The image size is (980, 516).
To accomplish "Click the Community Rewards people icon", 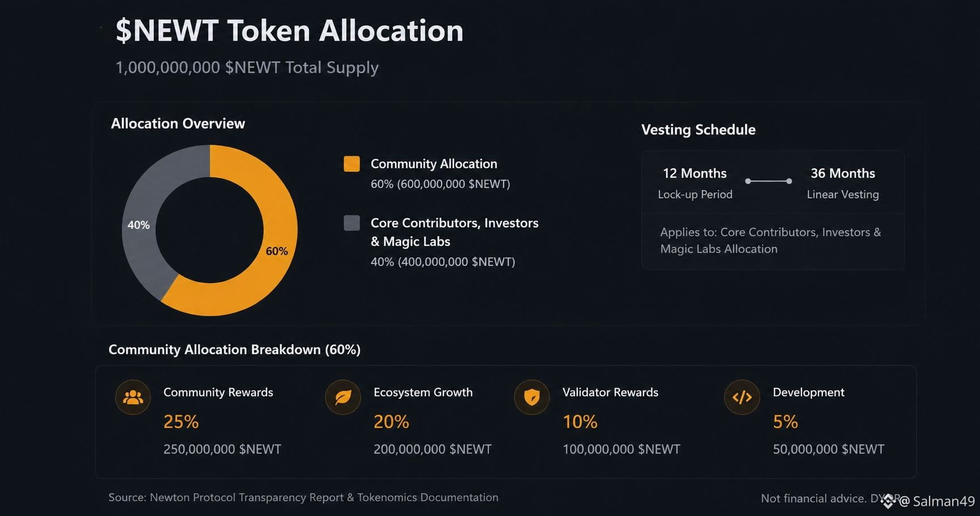I will pos(133,397).
